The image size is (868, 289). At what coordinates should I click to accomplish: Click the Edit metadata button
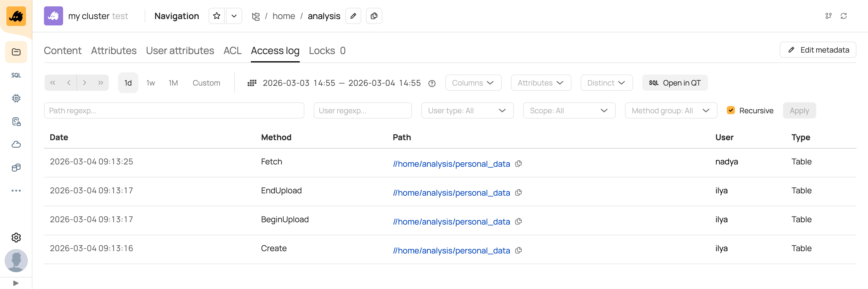click(818, 50)
